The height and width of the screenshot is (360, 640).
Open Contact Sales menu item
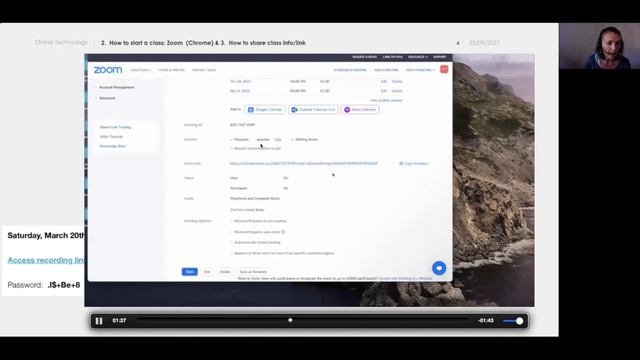204,70
